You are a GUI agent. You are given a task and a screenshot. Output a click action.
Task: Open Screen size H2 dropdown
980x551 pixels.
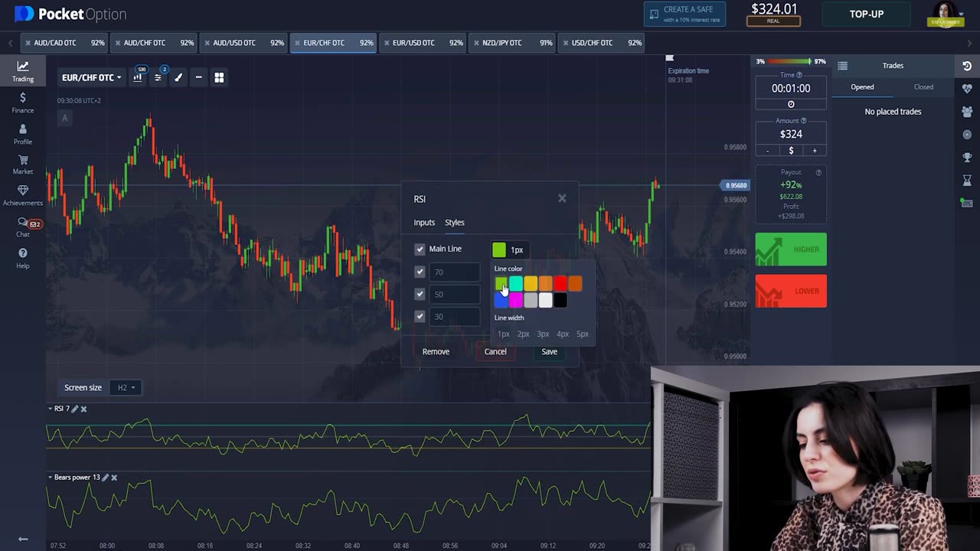[x=126, y=387]
